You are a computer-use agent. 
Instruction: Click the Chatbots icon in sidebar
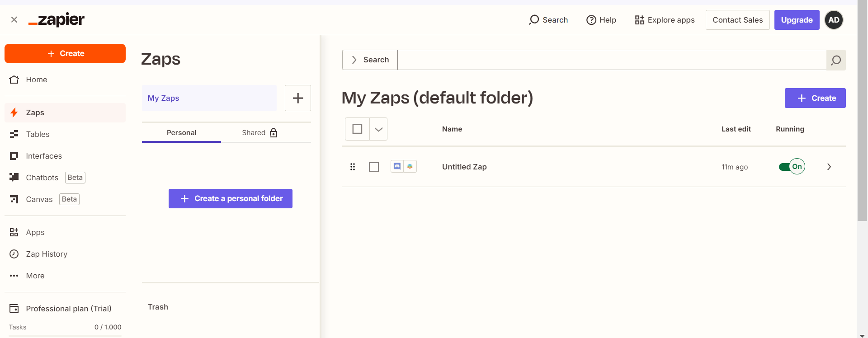click(x=14, y=178)
